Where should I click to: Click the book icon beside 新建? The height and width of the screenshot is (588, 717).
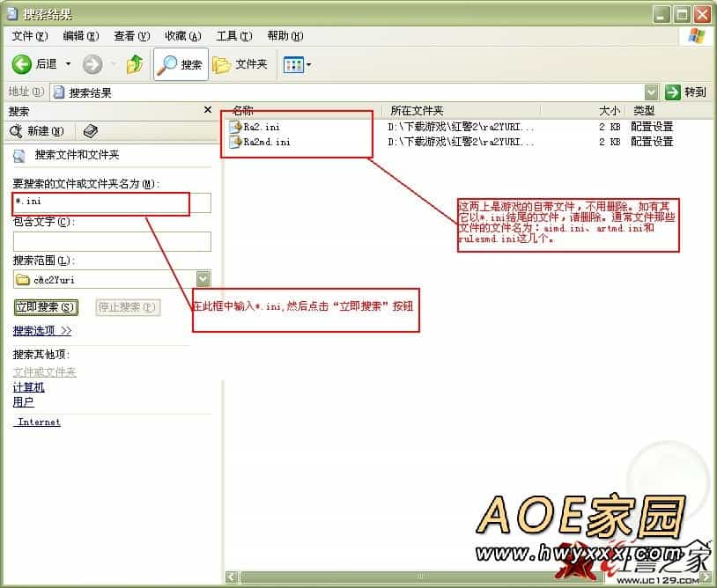click(x=91, y=131)
